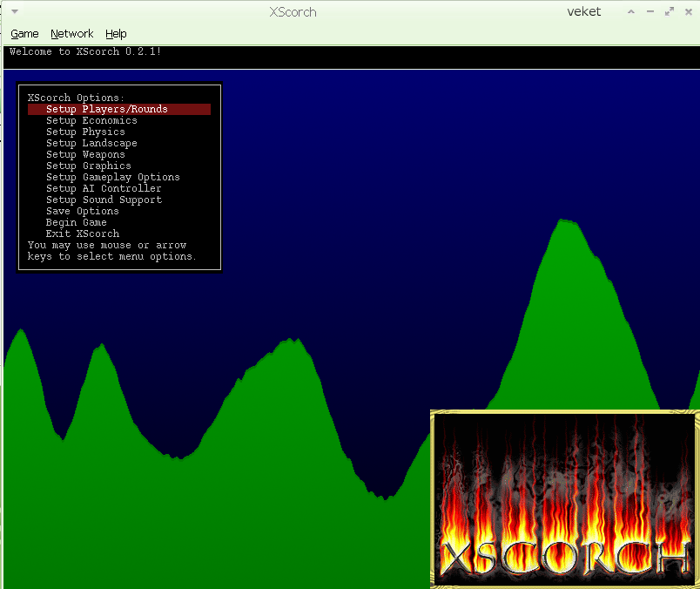This screenshot has width=700, height=589.
Task: Open the Network menu
Action: tap(72, 34)
